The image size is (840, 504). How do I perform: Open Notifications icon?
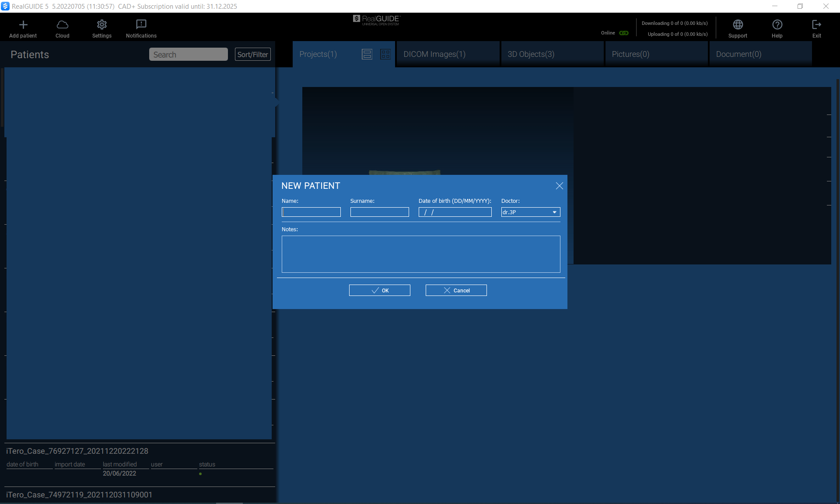[x=141, y=25]
